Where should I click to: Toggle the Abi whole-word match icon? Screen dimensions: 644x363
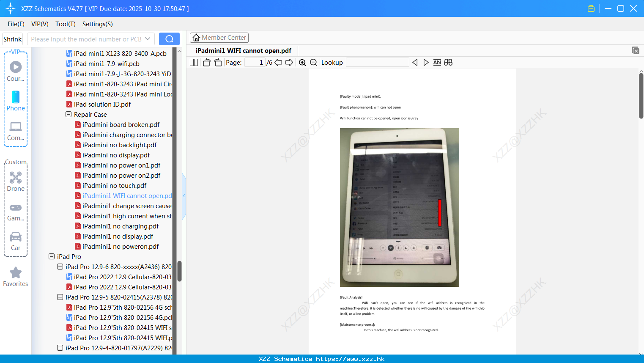click(x=437, y=63)
